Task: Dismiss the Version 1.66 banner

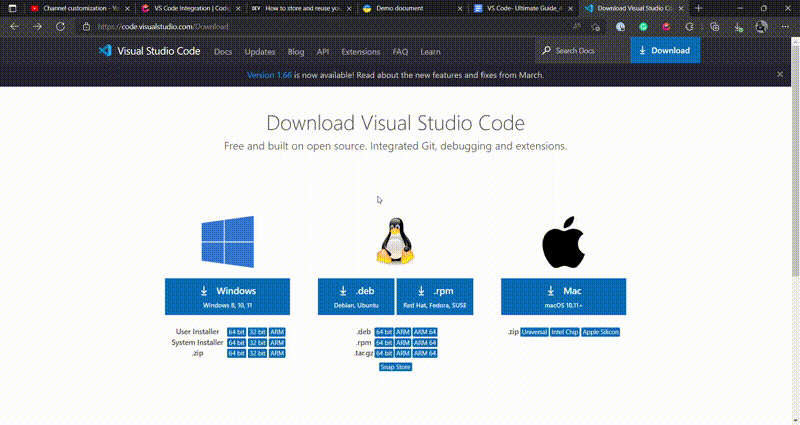Action: pos(780,74)
